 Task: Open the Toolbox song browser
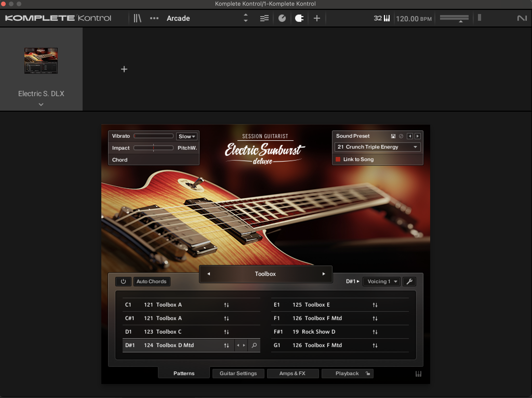[265, 274]
